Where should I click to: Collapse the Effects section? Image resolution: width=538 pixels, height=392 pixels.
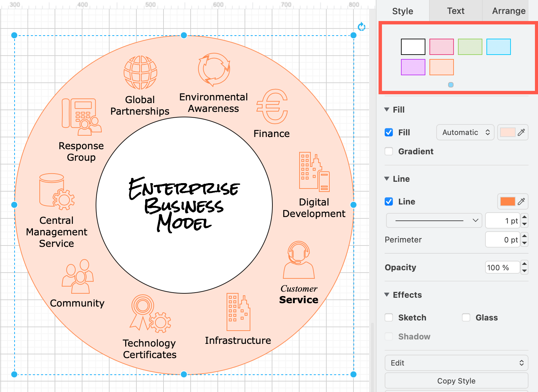[387, 295]
